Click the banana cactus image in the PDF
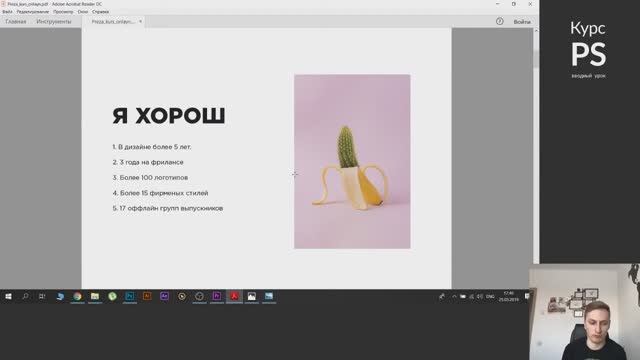The image size is (640, 360). click(352, 162)
